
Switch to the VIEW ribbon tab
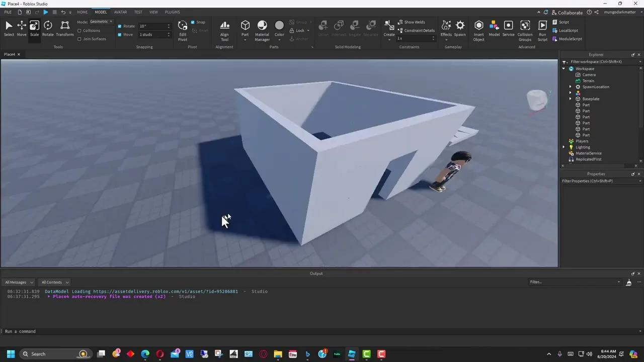[x=153, y=12]
